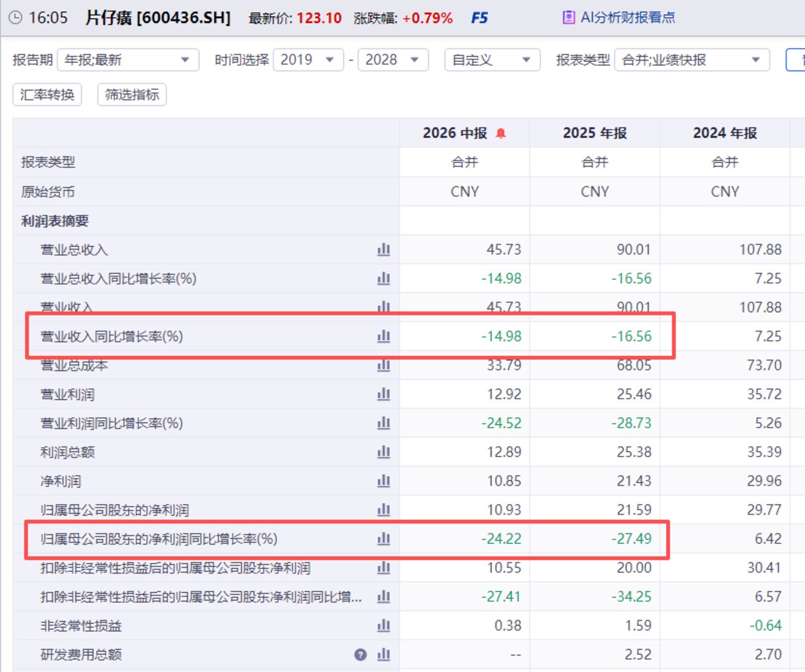Select the 2025 年报 column header

(595, 133)
